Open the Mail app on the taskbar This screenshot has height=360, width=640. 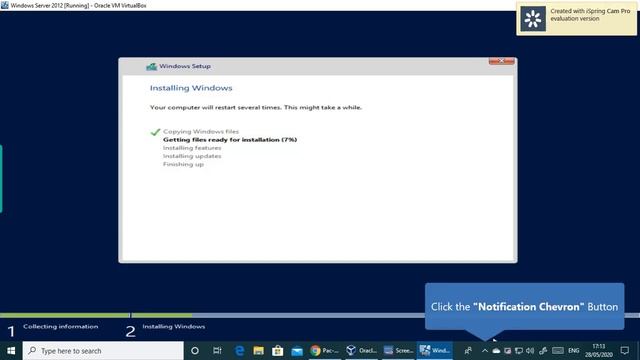[x=297, y=351]
